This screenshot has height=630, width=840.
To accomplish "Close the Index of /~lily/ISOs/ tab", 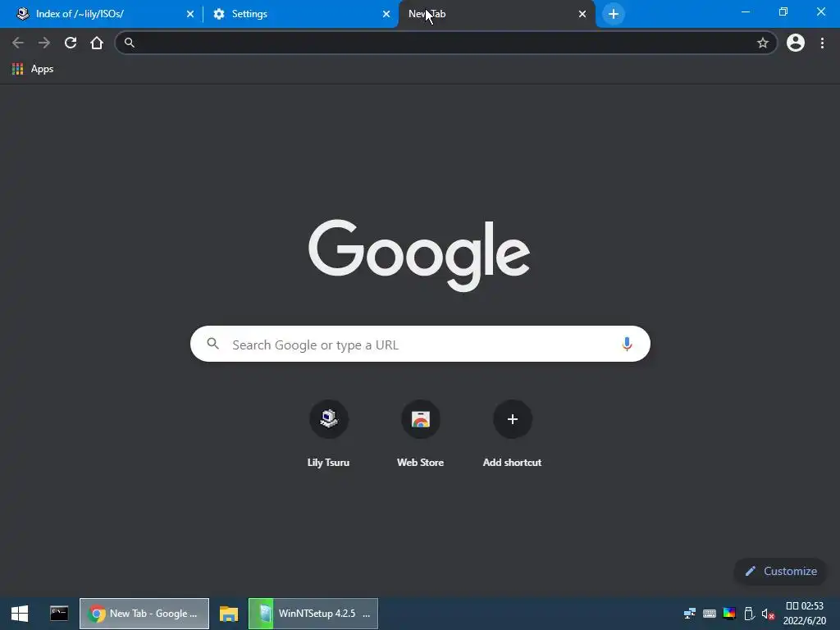I will coord(190,14).
